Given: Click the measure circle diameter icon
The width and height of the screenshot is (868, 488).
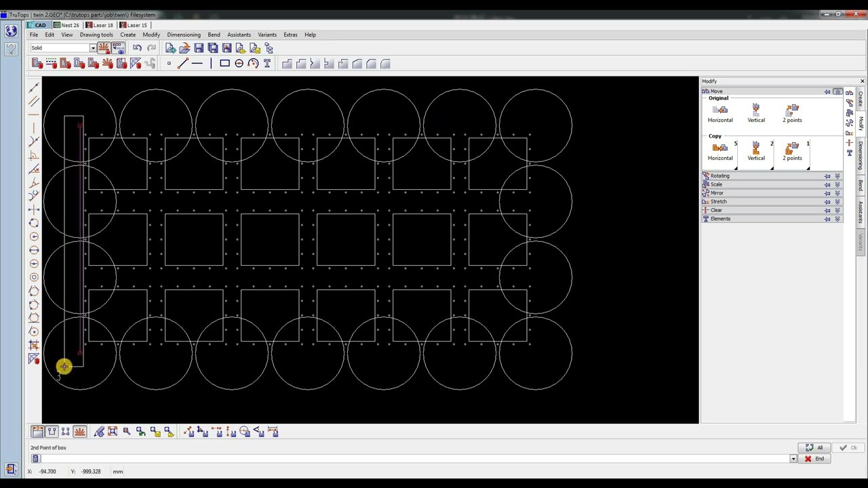Looking at the screenshot, I should [245, 432].
